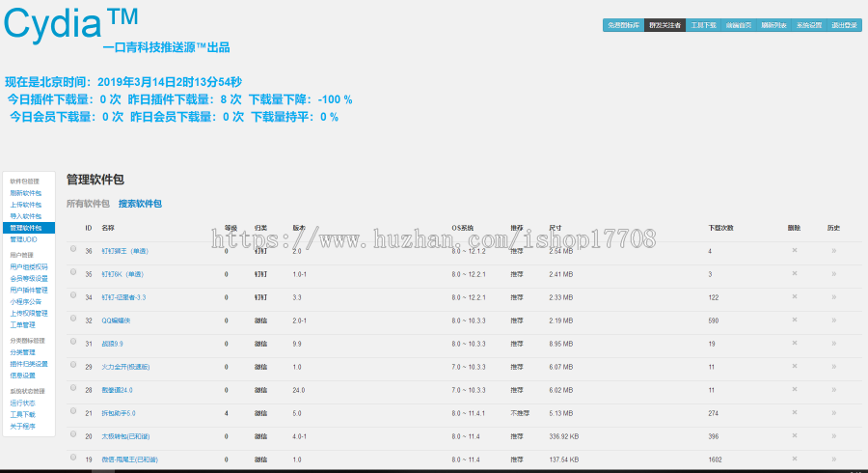The width and height of the screenshot is (868, 473).
Task: Open 系统设置 in the top navigation
Action: click(x=809, y=25)
